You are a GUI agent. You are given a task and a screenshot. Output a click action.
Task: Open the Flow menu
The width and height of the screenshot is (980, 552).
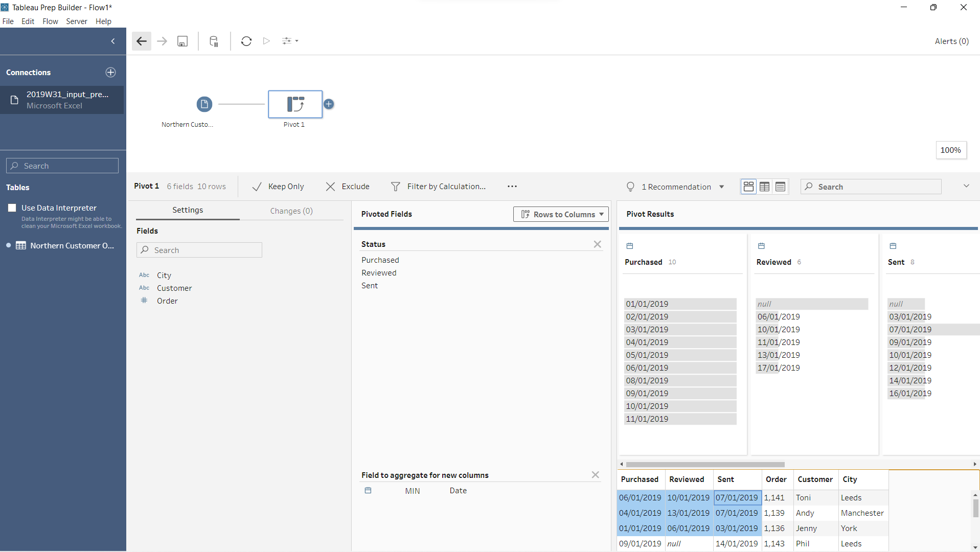(50, 21)
